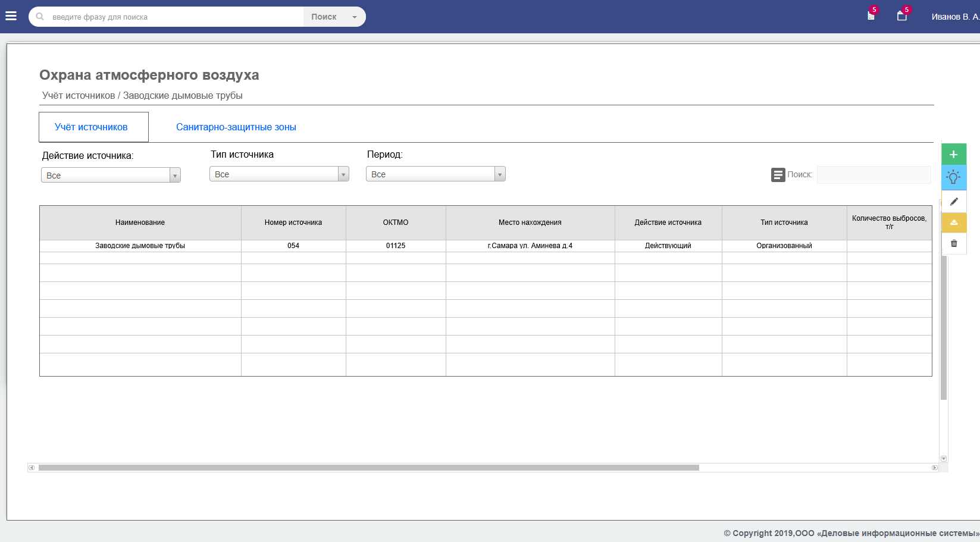Click the Поиск button in top bar

coord(324,17)
